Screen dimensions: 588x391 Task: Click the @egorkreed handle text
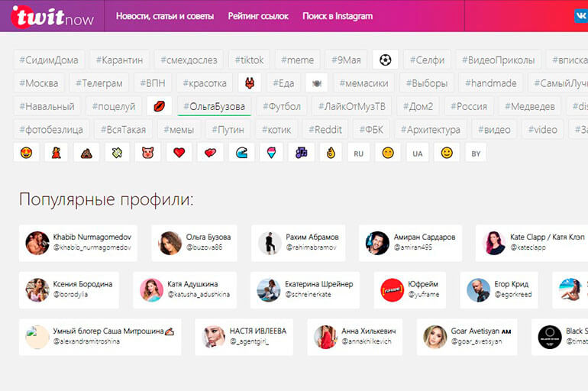[x=513, y=295]
